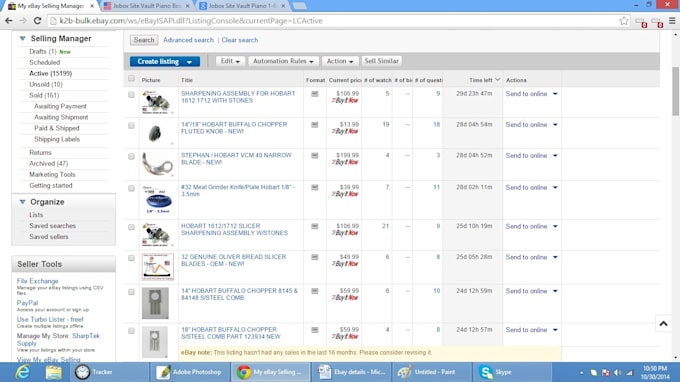
Task: Open Automation Rules dropdown
Action: (x=283, y=61)
